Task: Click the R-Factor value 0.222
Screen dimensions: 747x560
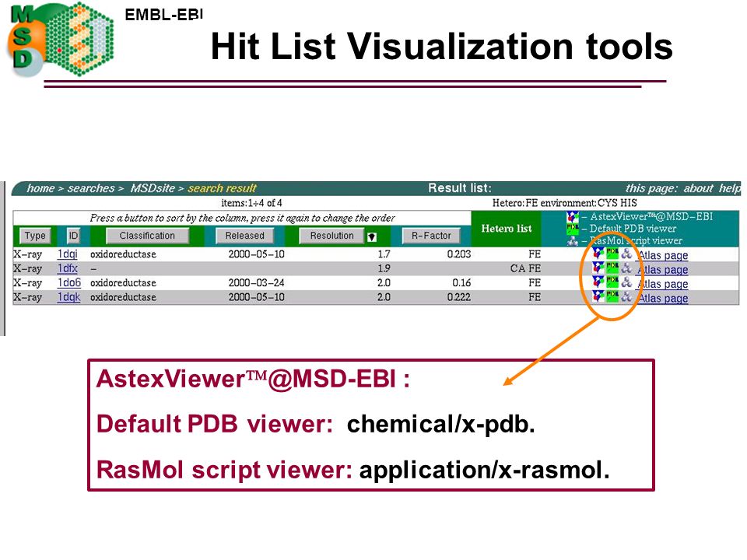Action: coord(459,297)
